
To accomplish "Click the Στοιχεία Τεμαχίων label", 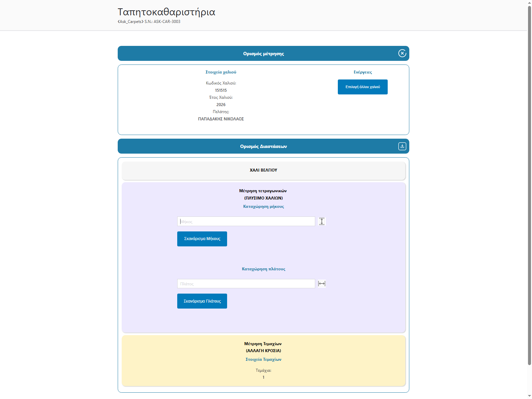I will (264, 359).
